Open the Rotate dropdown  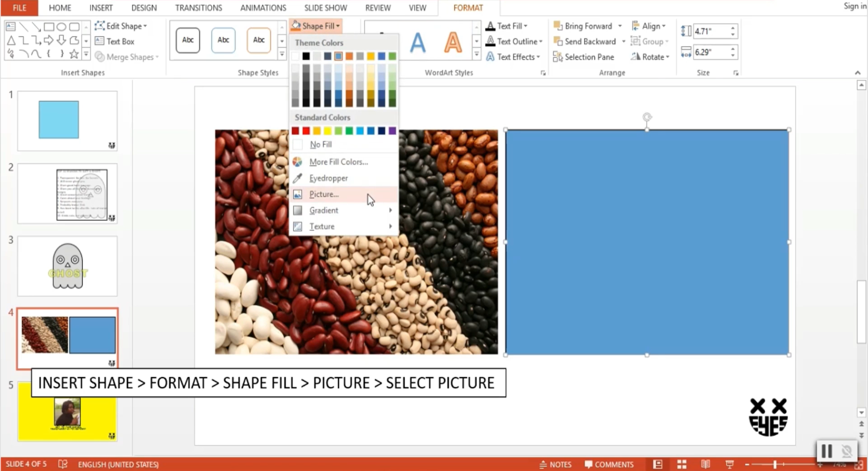651,56
